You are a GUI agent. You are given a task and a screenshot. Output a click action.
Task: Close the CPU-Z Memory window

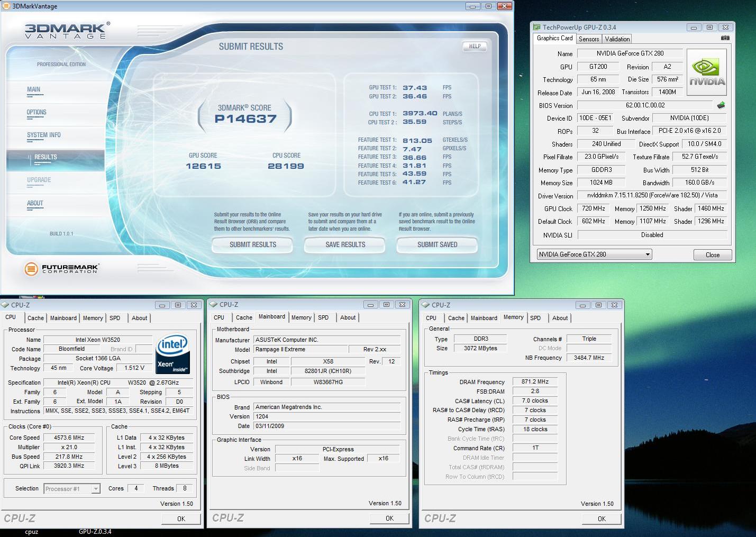615,305
